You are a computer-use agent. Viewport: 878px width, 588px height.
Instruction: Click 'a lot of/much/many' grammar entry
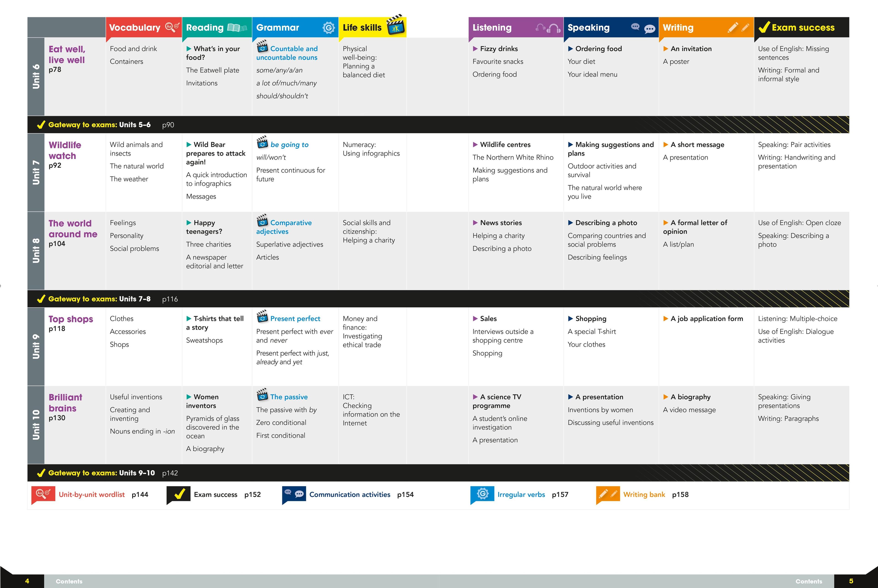point(286,83)
